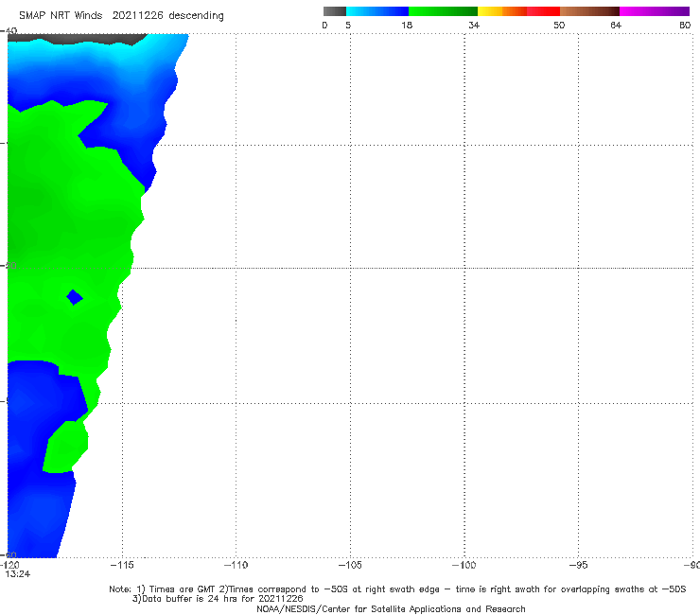Click the swath time '13:24'
This screenshot has height=615, width=700.
(x=17, y=574)
